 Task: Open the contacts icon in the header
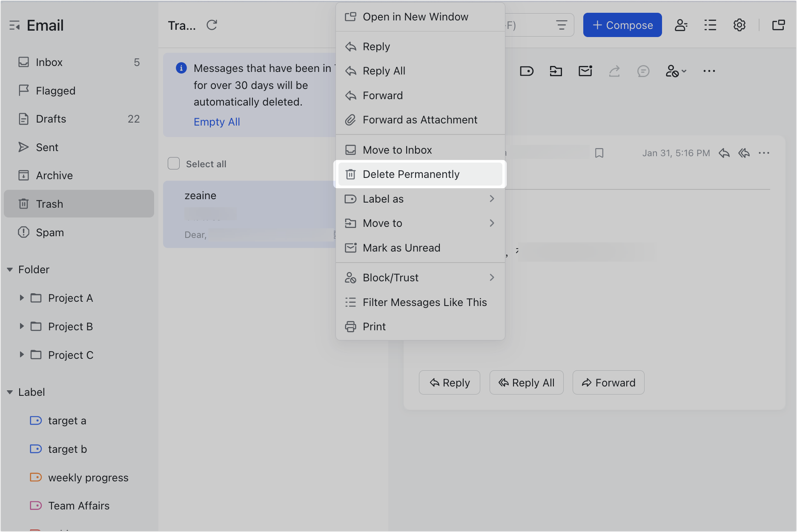pos(681,25)
